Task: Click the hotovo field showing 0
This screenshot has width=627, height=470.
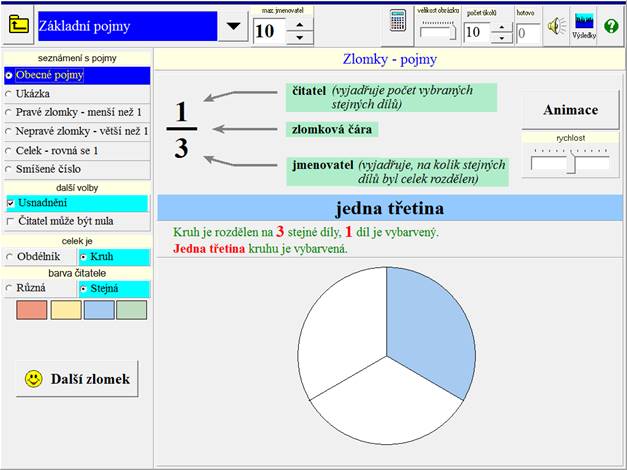Action: point(528,32)
